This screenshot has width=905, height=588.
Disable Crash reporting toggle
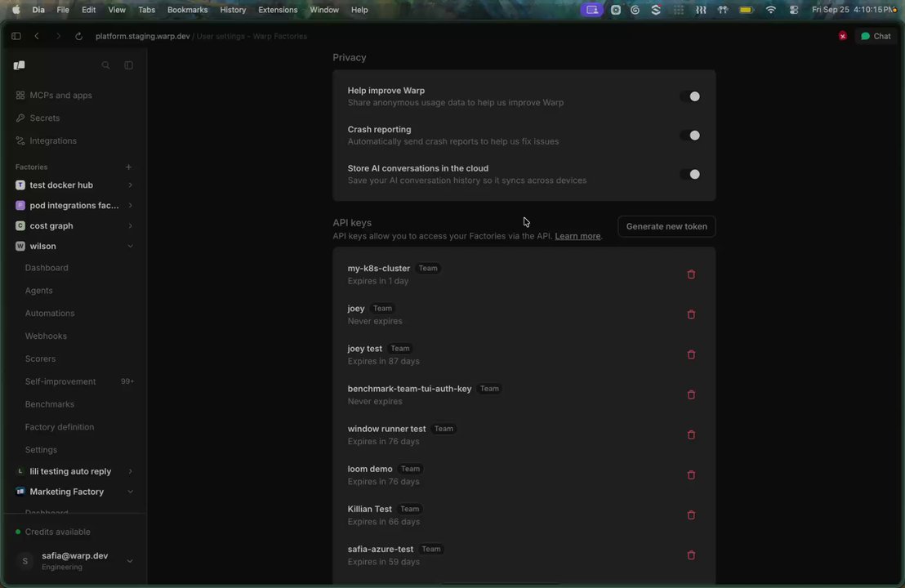click(x=690, y=136)
